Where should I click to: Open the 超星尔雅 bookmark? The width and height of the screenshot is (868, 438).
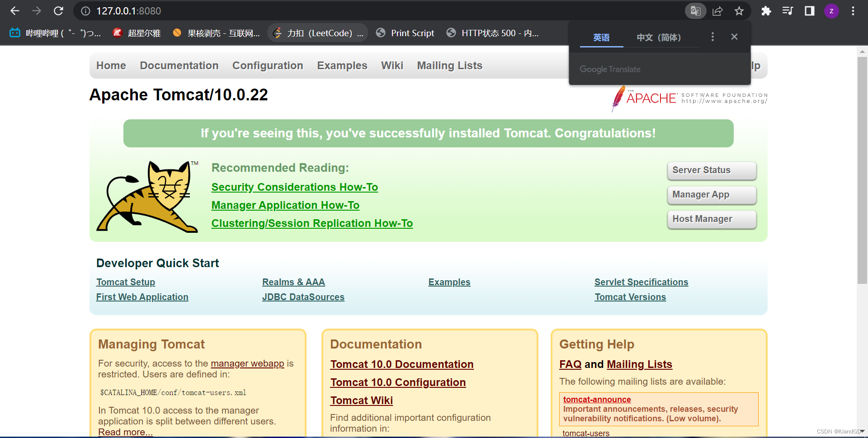(x=137, y=33)
